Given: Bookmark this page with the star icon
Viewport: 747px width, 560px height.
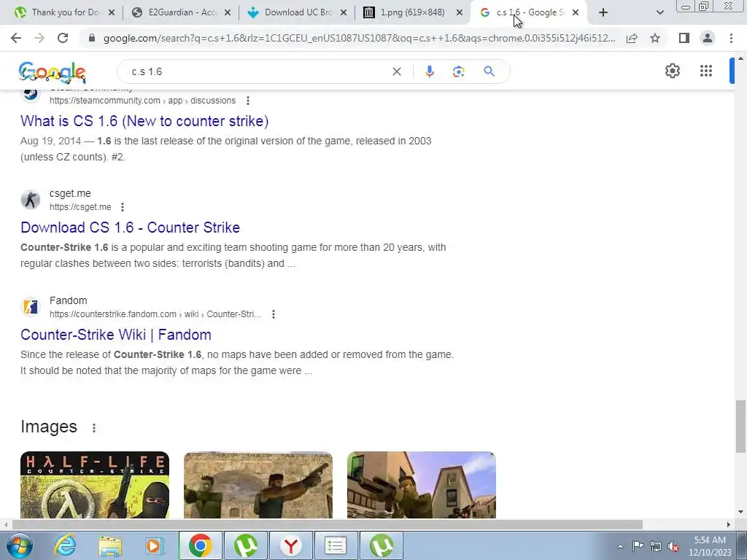Looking at the screenshot, I should [x=655, y=38].
